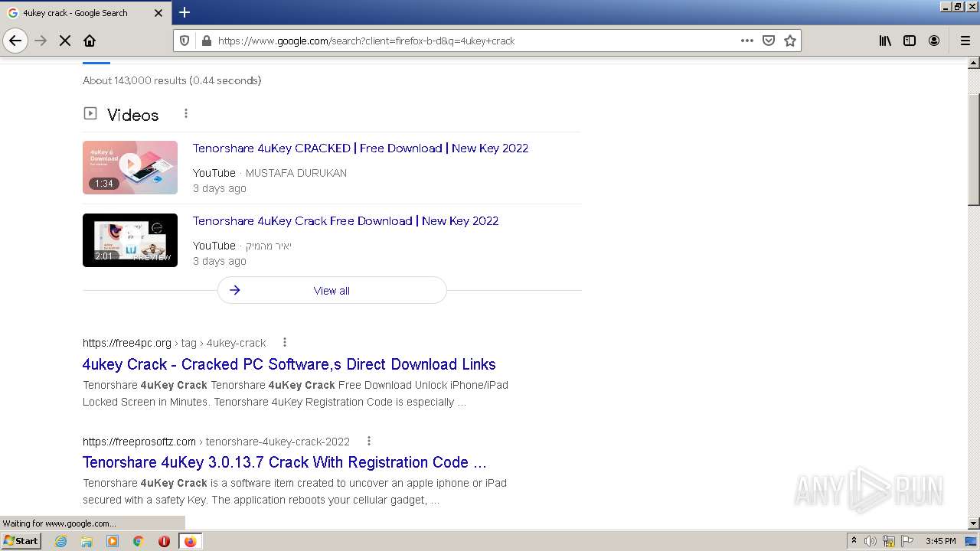Click the View all videos button

click(x=332, y=290)
